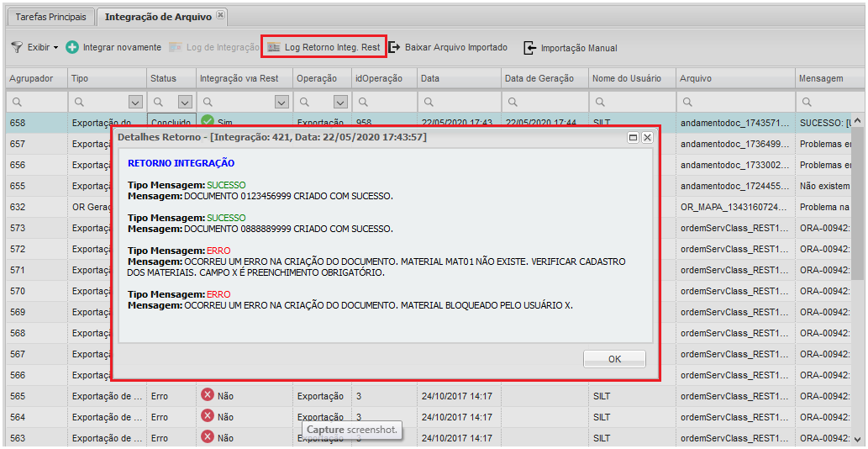Close the Detalhes Retorno dialog with X

(647, 137)
